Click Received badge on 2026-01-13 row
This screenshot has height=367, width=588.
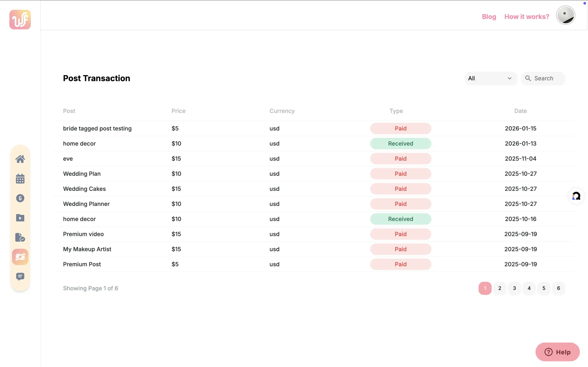click(400, 143)
